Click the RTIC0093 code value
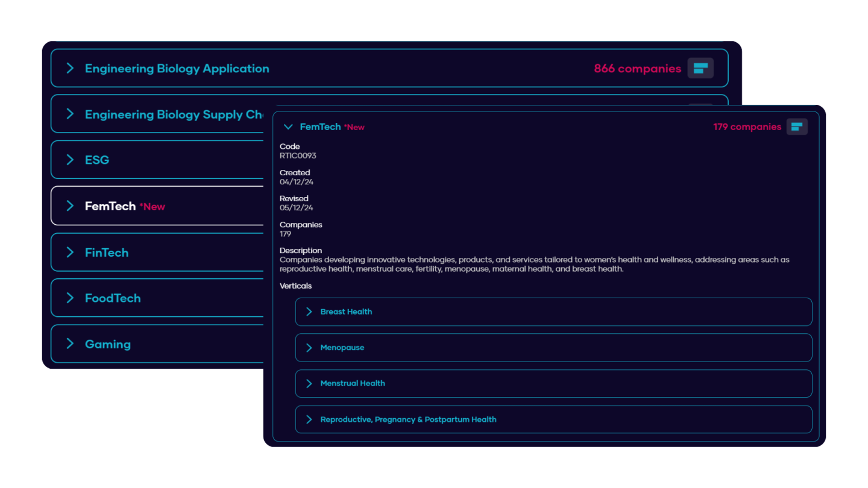 pos(298,155)
